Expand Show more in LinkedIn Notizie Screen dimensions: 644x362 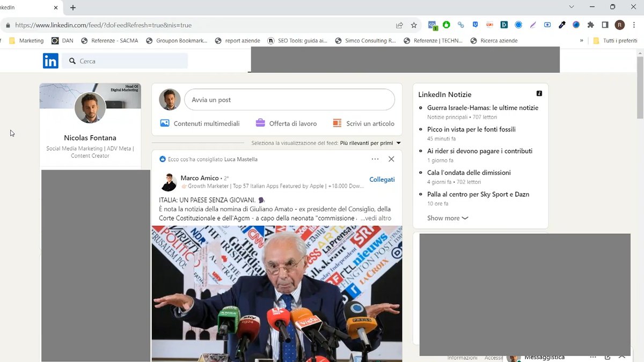pos(447,218)
